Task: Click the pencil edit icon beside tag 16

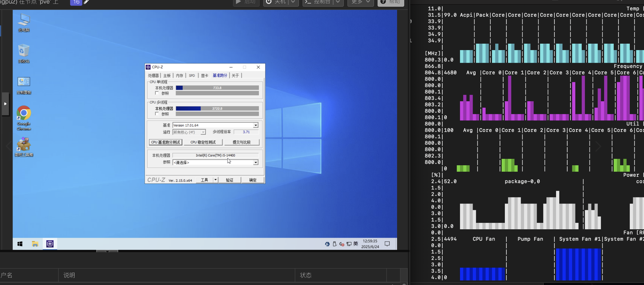Action: [86, 2]
